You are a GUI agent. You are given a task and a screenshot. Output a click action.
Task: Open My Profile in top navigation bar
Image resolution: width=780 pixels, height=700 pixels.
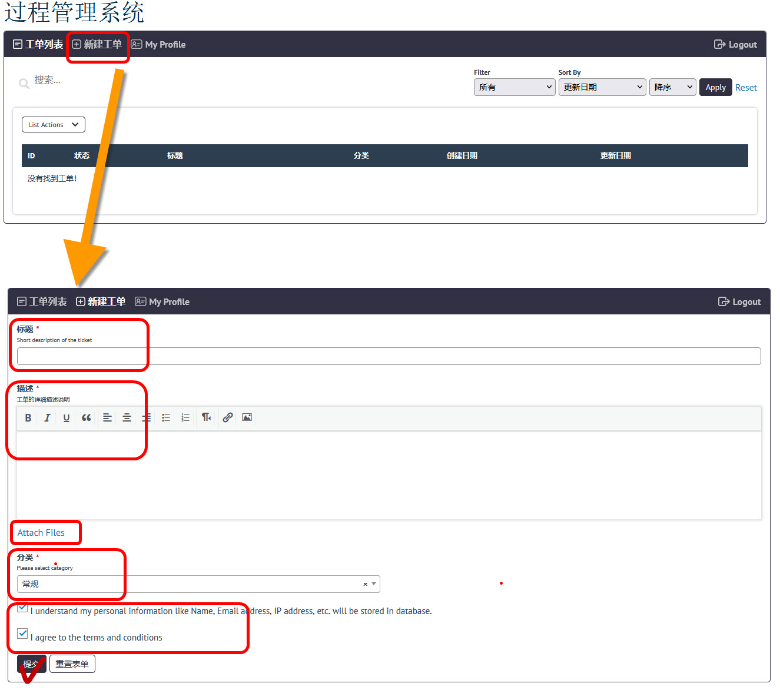[158, 45]
